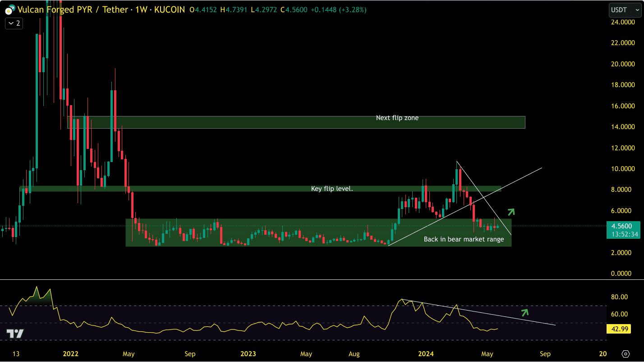Click the 12.0000 price axis label

[x=622, y=148]
